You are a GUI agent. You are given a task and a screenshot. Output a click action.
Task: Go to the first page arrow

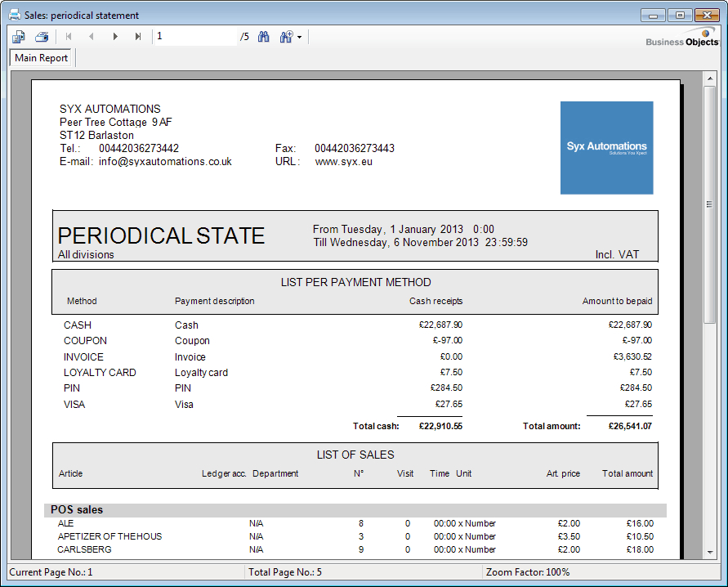[x=69, y=37]
